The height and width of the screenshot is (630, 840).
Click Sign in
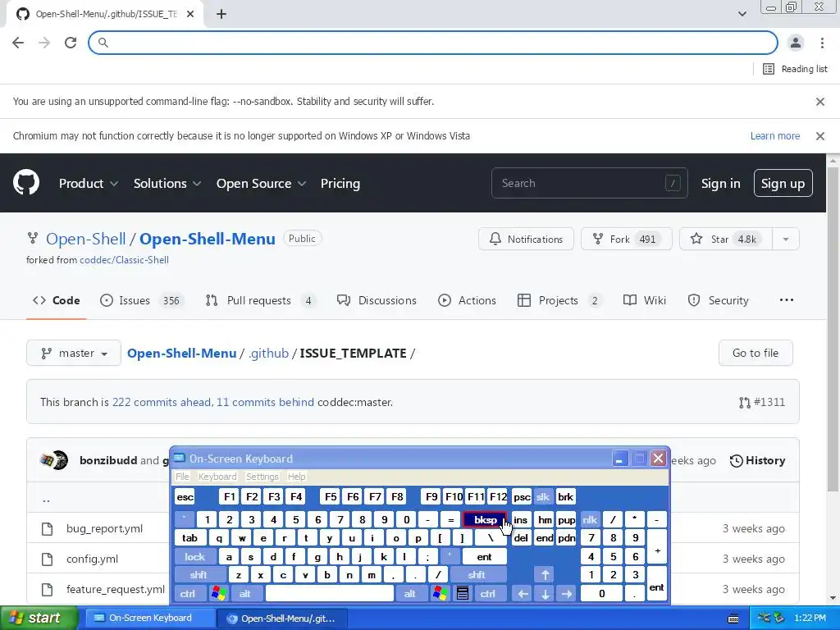click(720, 183)
